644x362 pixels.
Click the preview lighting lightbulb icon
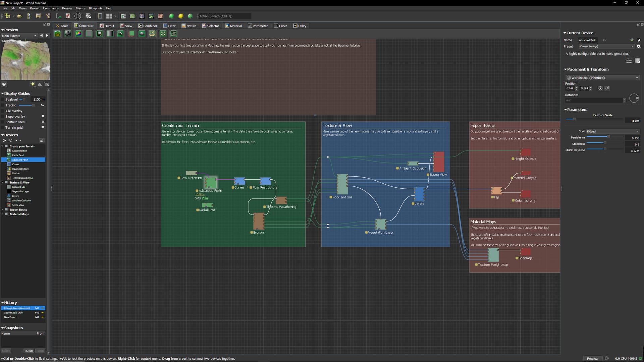tap(33, 84)
